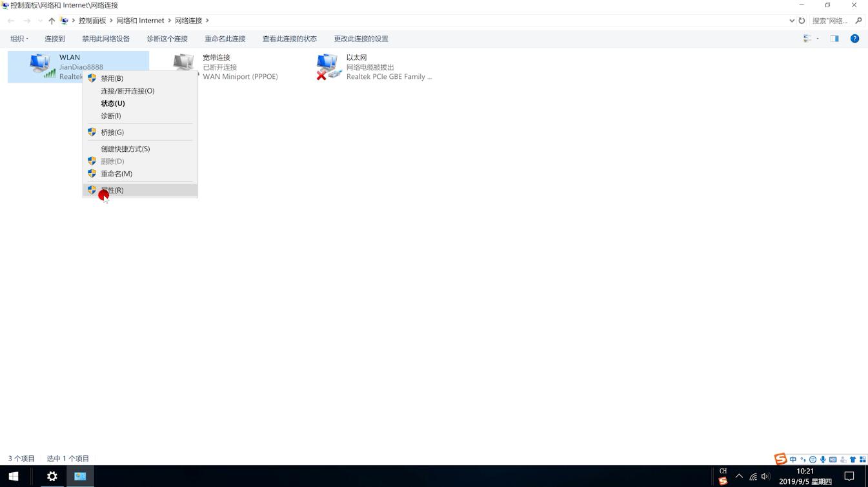This screenshot has height=487, width=868.
Task: Click 更改此连接的设置 in the toolbar
Action: point(361,39)
